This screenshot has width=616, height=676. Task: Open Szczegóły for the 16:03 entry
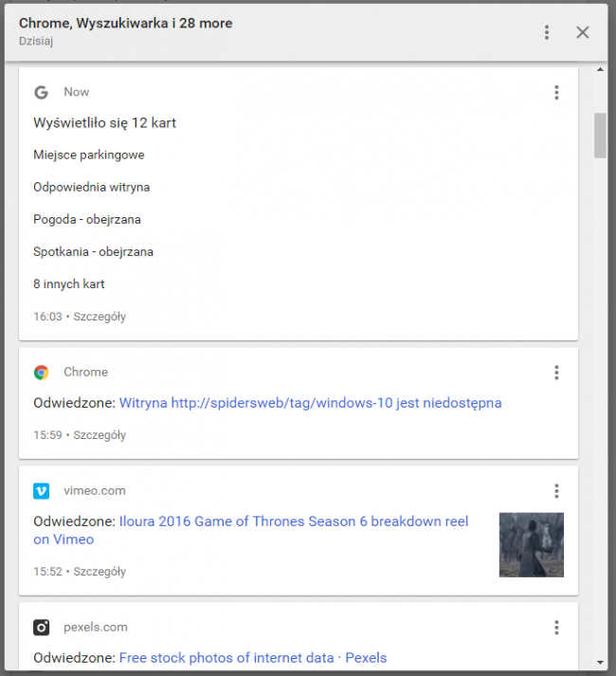click(x=100, y=317)
